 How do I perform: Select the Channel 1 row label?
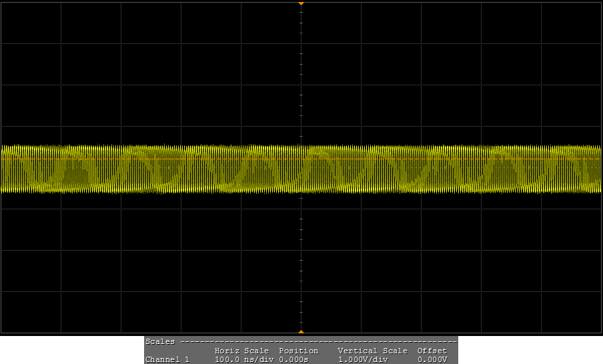[167, 359]
